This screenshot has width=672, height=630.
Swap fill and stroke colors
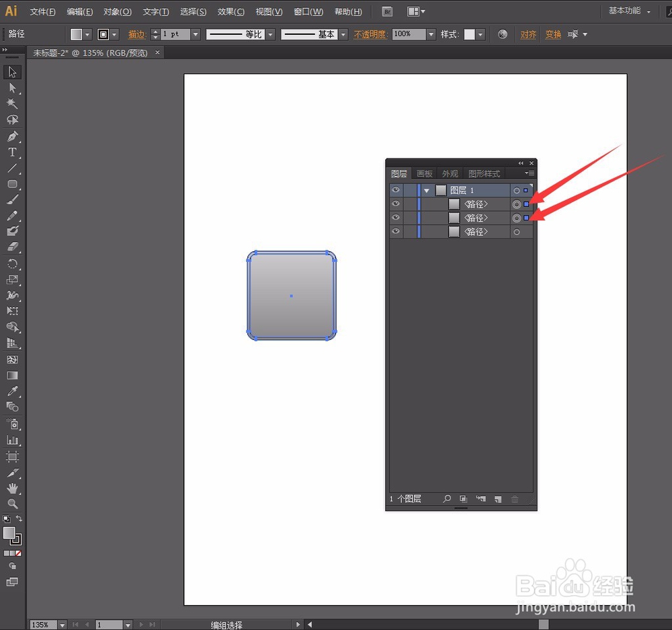tap(19, 519)
